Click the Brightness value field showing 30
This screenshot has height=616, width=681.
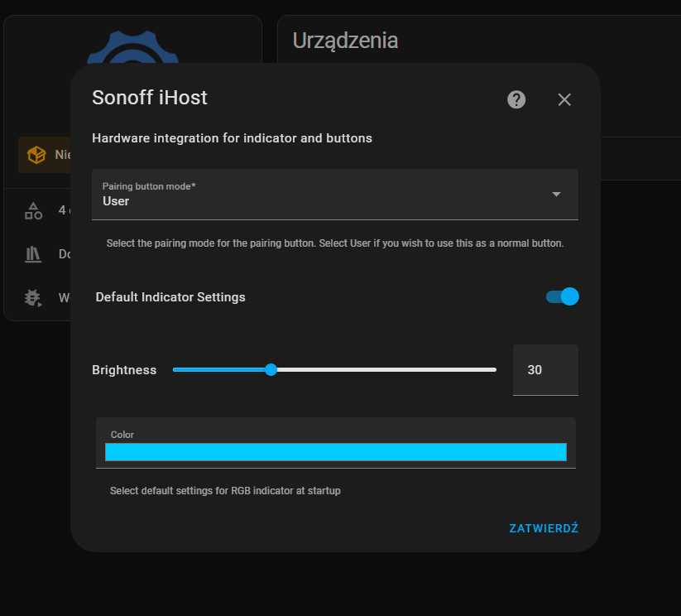click(x=545, y=370)
